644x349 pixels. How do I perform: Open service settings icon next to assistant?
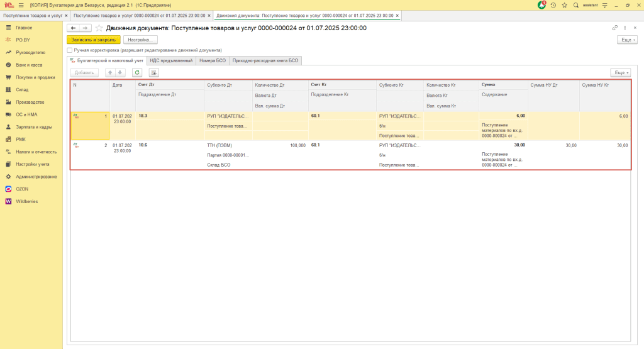(604, 5)
